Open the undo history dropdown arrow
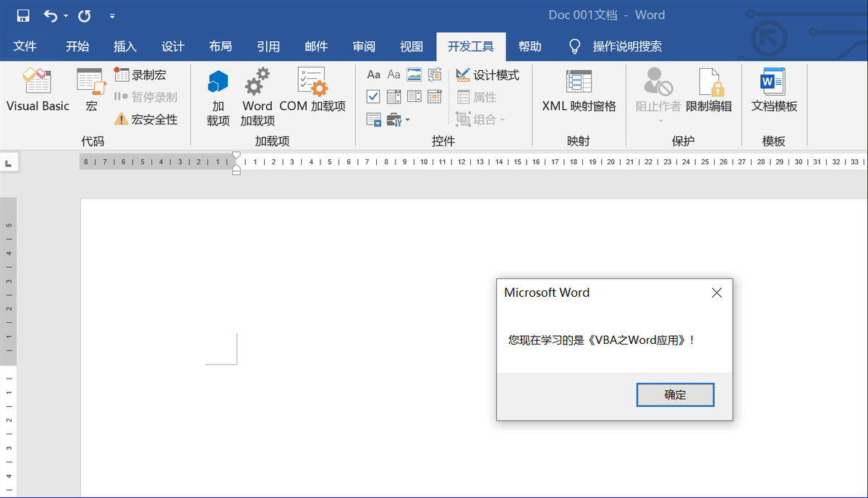868x498 pixels. pos(66,15)
